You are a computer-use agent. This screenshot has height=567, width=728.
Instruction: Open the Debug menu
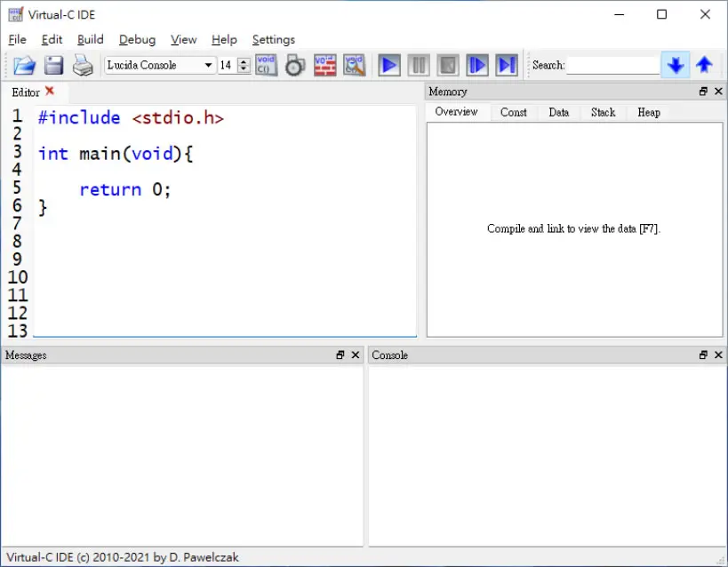(138, 40)
